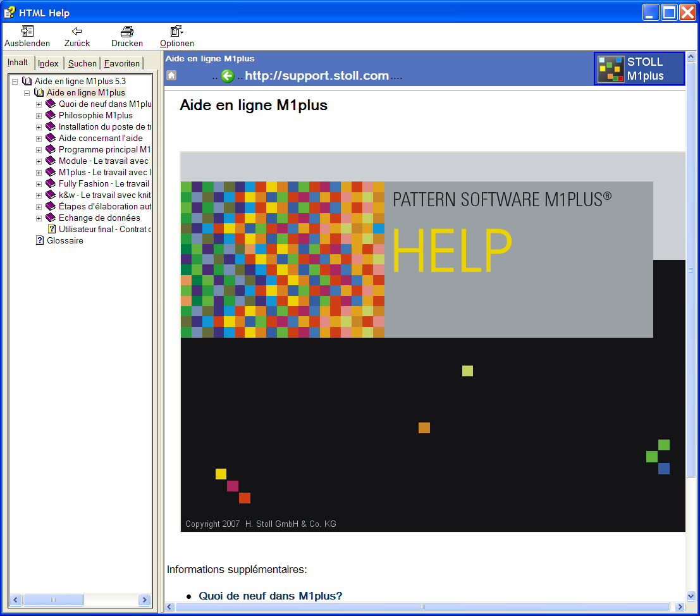
Task: Click the content pane scroll down arrow
Action: point(691,595)
